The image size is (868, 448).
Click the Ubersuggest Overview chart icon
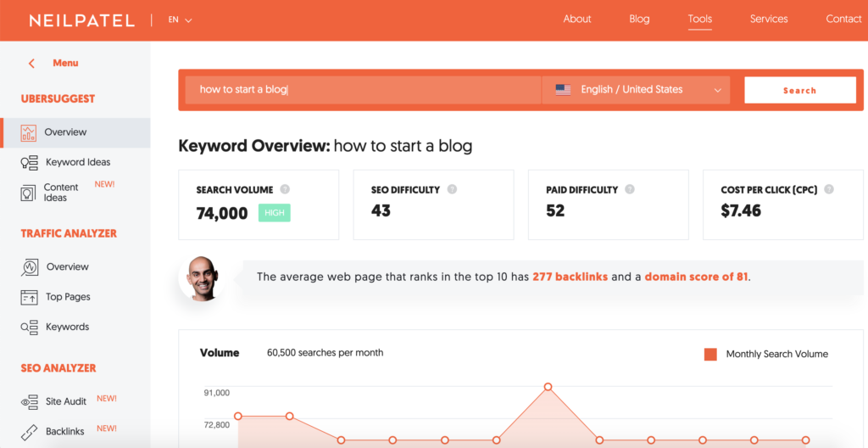pos(28,132)
